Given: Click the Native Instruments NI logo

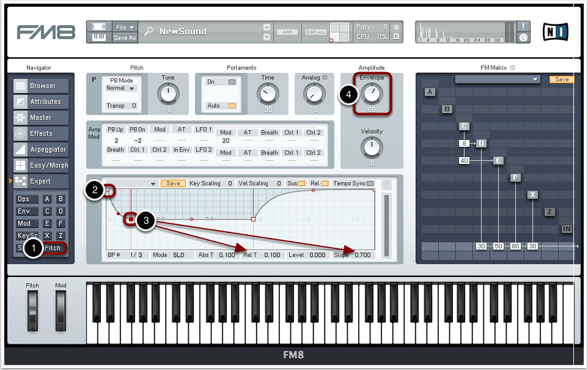Looking at the screenshot, I should [555, 31].
